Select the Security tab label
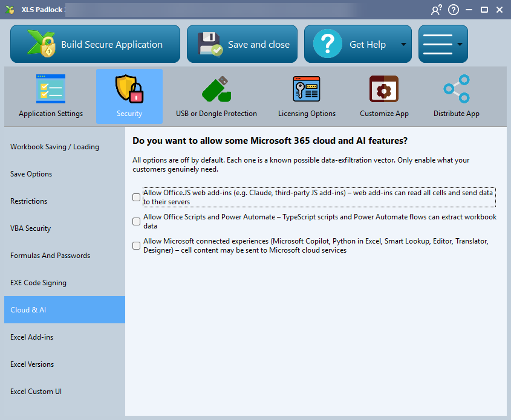This screenshot has height=420, width=511. [x=129, y=114]
